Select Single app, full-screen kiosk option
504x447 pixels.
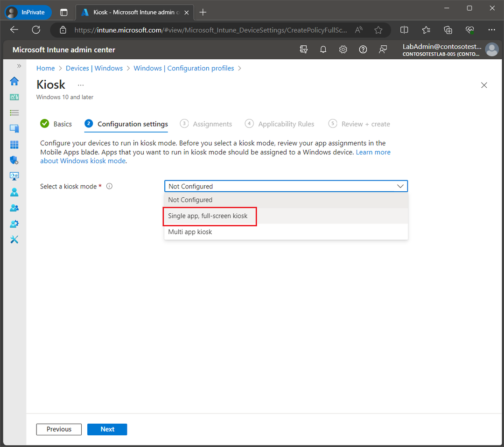pyautogui.click(x=286, y=216)
